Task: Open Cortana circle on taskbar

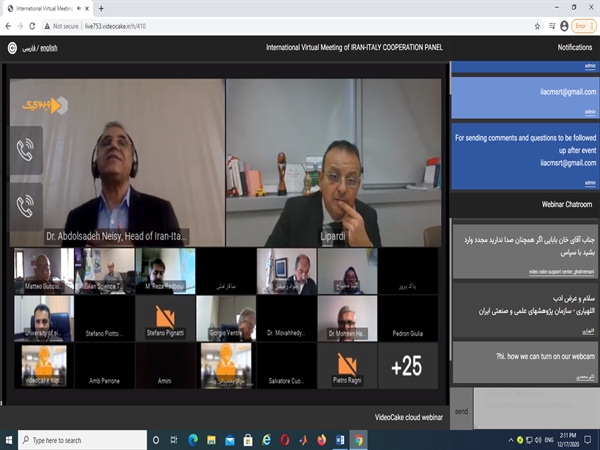Action: (x=156, y=440)
